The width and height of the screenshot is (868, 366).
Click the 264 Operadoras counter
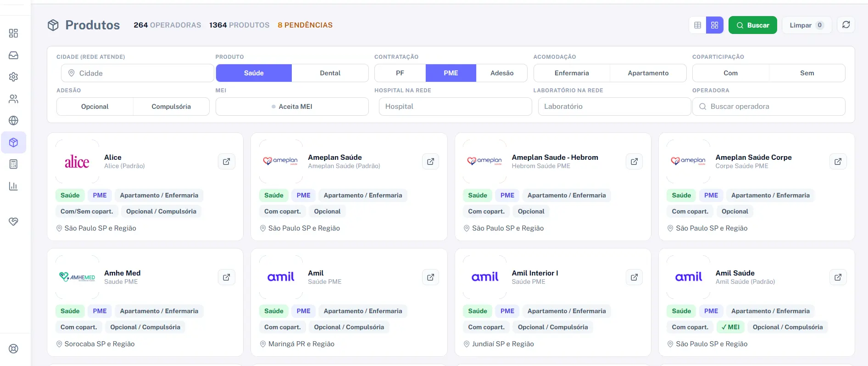pos(167,25)
